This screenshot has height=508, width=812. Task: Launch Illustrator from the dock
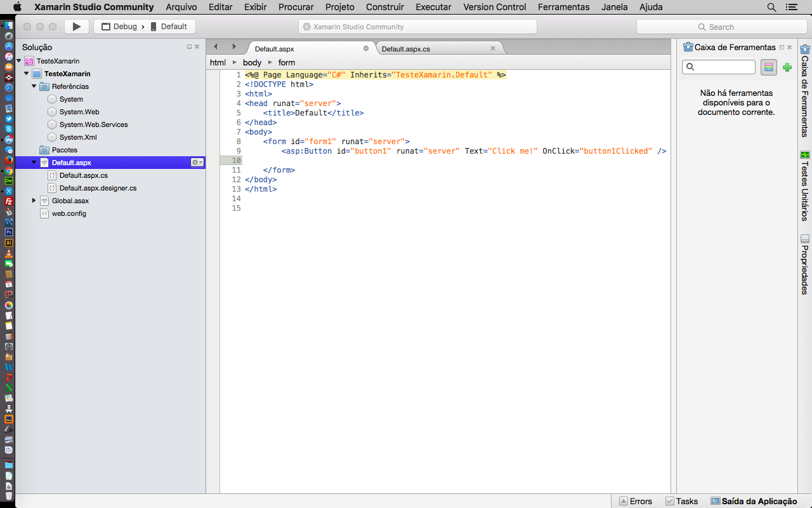click(9, 243)
